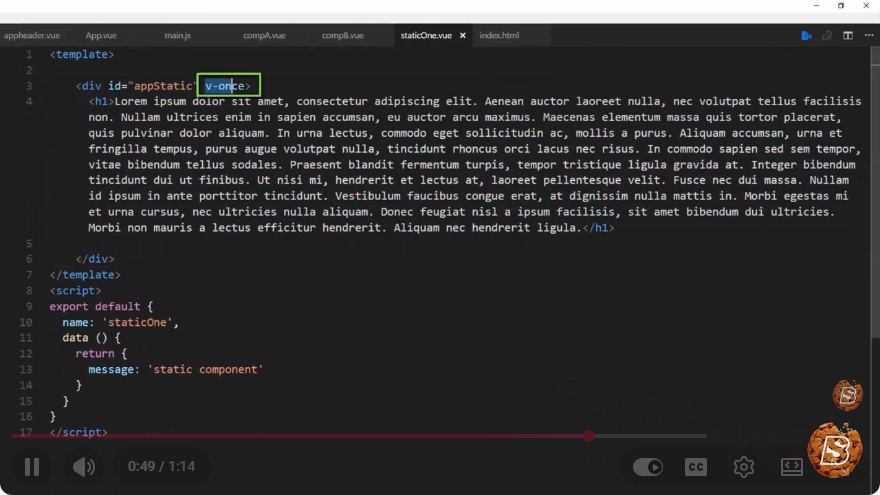Viewport: 880px width, 495px height.
Task: Switch to the App.vue tab
Action: pyautogui.click(x=101, y=35)
